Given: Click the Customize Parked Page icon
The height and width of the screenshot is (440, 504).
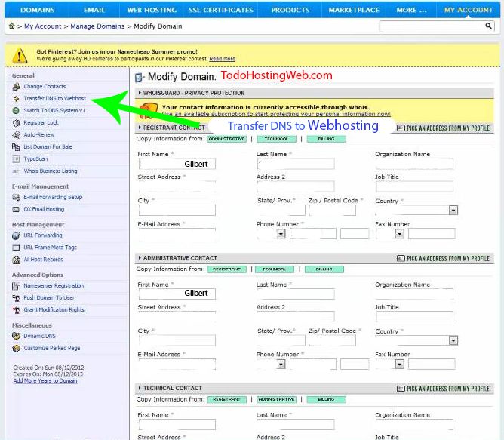Looking at the screenshot, I should coord(16,348).
